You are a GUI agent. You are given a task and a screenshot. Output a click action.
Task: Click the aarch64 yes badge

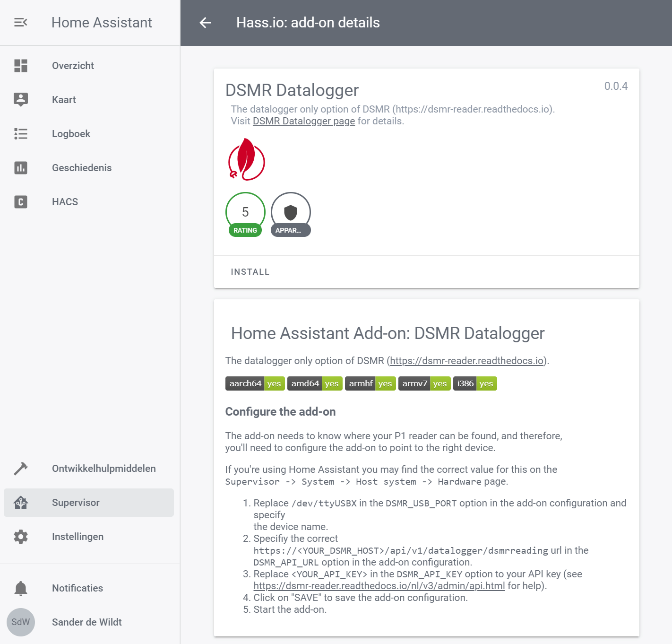255,383
